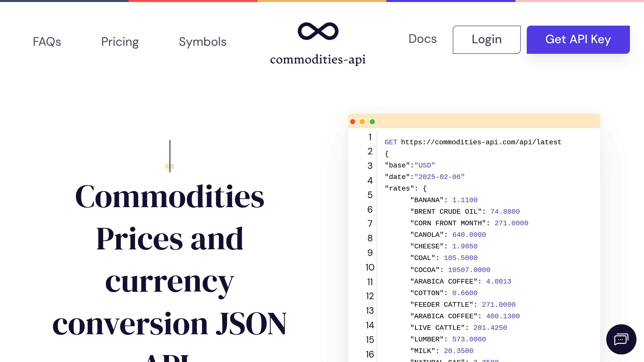
Task: Click the code window title bar
Action: [474, 121]
